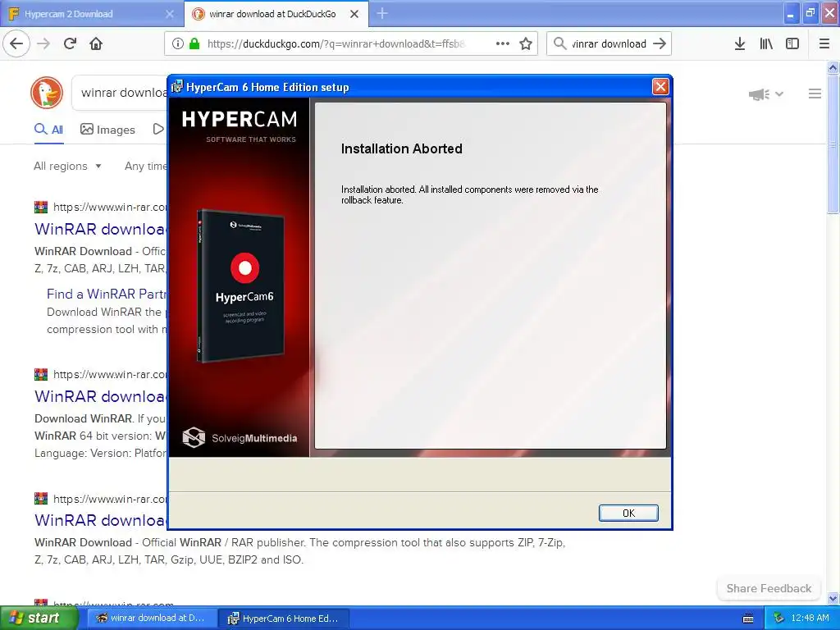Open the Firefox library icon

[766, 43]
